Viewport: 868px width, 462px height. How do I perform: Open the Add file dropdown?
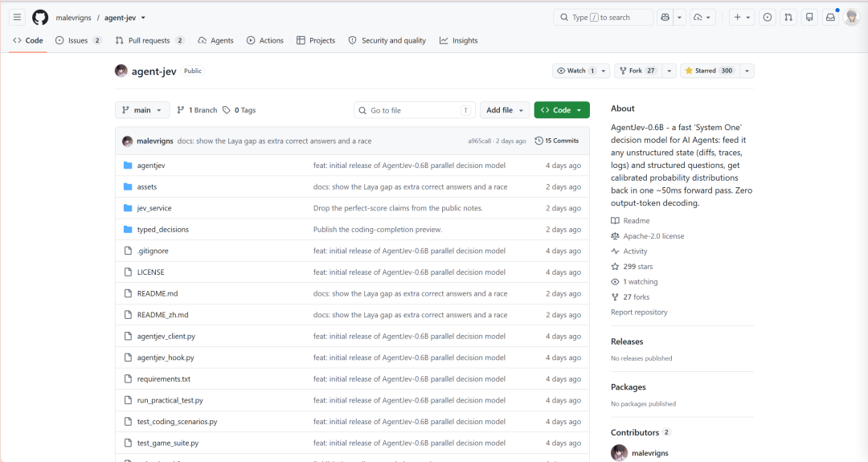coord(505,110)
